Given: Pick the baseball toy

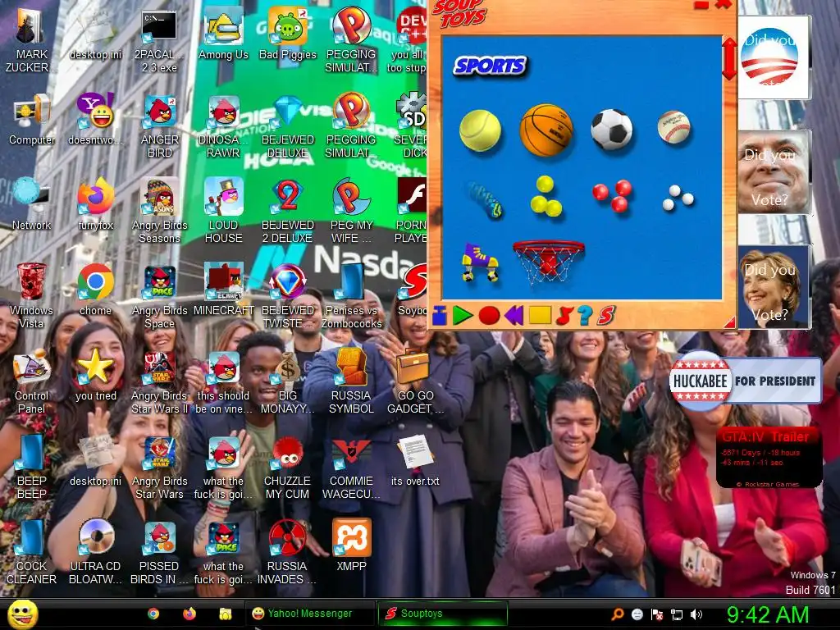Looking at the screenshot, I should (673, 127).
